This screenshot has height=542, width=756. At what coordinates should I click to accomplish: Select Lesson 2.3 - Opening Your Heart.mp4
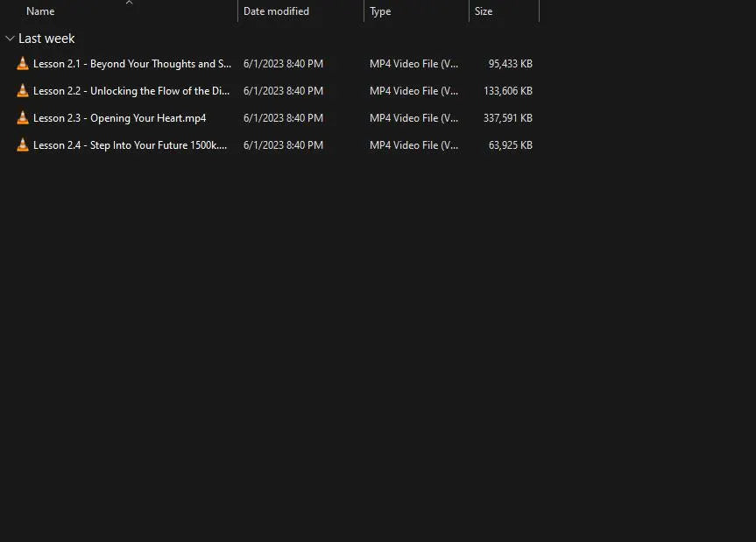pyautogui.click(x=119, y=118)
